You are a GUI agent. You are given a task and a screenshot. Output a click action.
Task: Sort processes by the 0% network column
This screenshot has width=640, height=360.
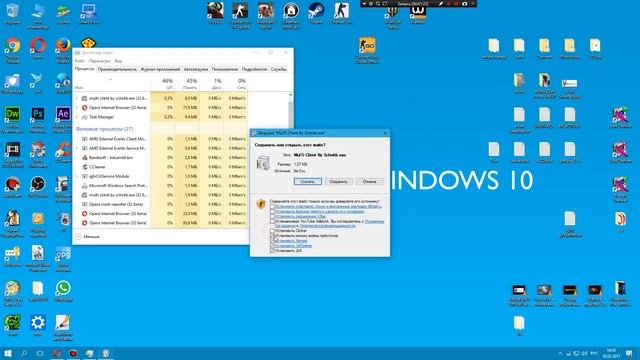point(236,83)
